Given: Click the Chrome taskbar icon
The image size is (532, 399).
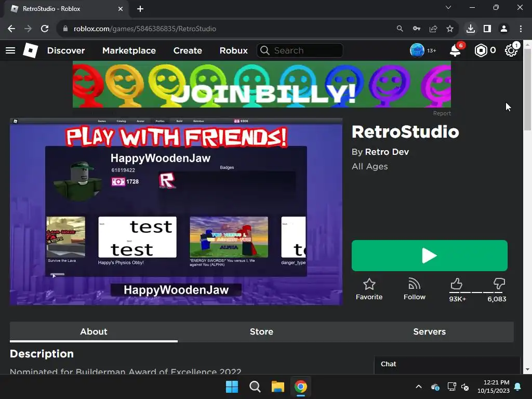Looking at the screenshot, I should (301, 387).
